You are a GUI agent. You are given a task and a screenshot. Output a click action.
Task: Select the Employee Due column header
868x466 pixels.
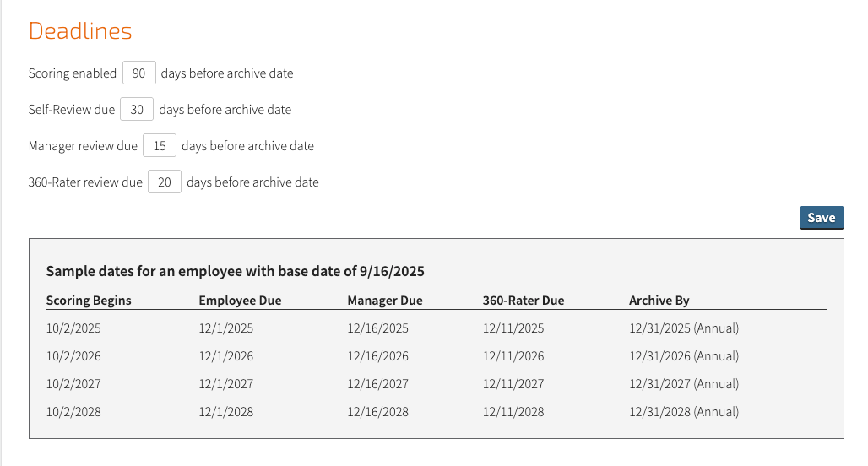coord(240,301)
